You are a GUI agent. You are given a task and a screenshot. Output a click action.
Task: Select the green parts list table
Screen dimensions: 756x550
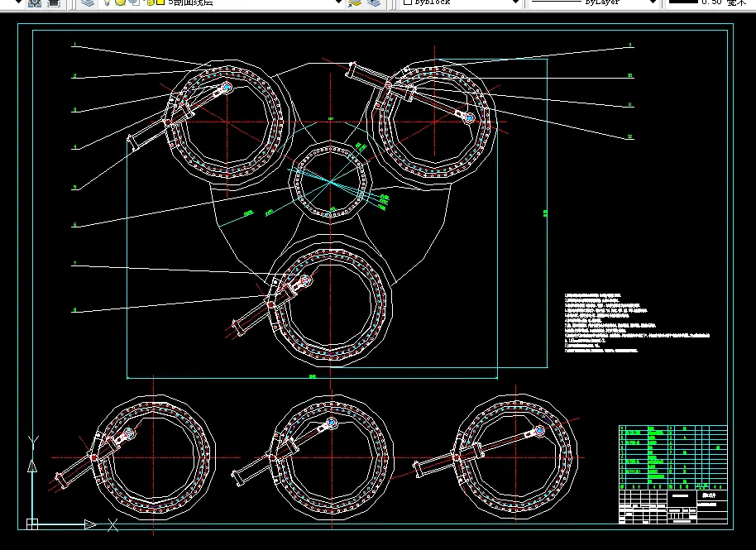[673, 457]
